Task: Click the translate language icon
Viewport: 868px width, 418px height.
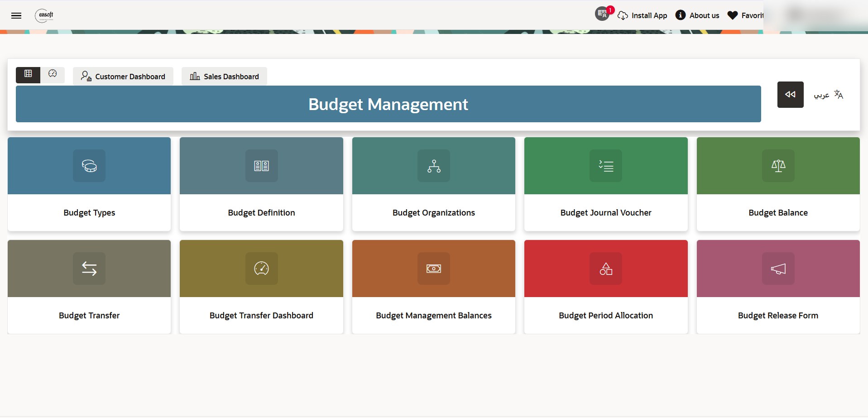Action: point(839,94)
